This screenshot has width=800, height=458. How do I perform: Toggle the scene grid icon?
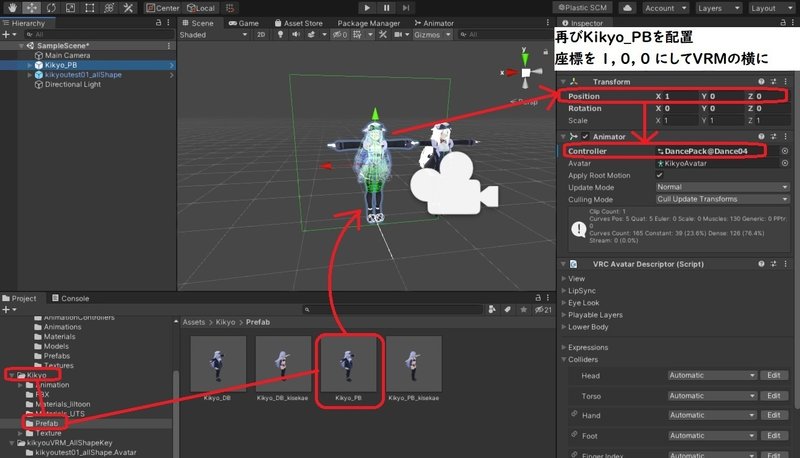tap(358, 35)
